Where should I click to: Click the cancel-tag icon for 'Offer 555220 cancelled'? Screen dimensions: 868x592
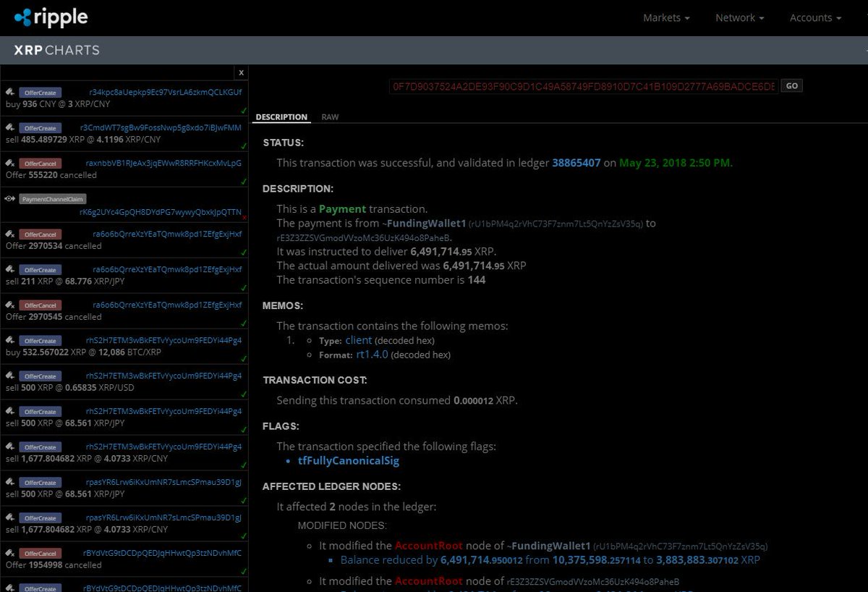click(10, 163)
